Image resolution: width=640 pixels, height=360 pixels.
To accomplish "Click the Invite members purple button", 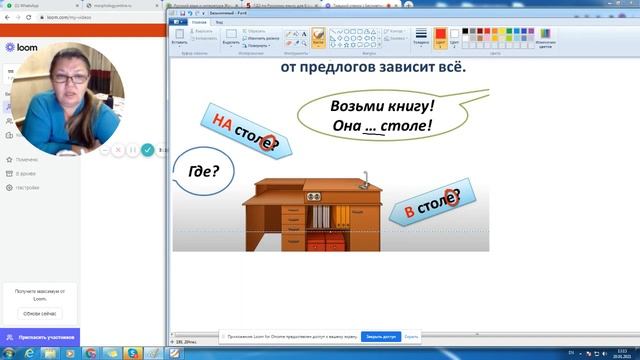I will pyautogui.click(x=40, y=338).
